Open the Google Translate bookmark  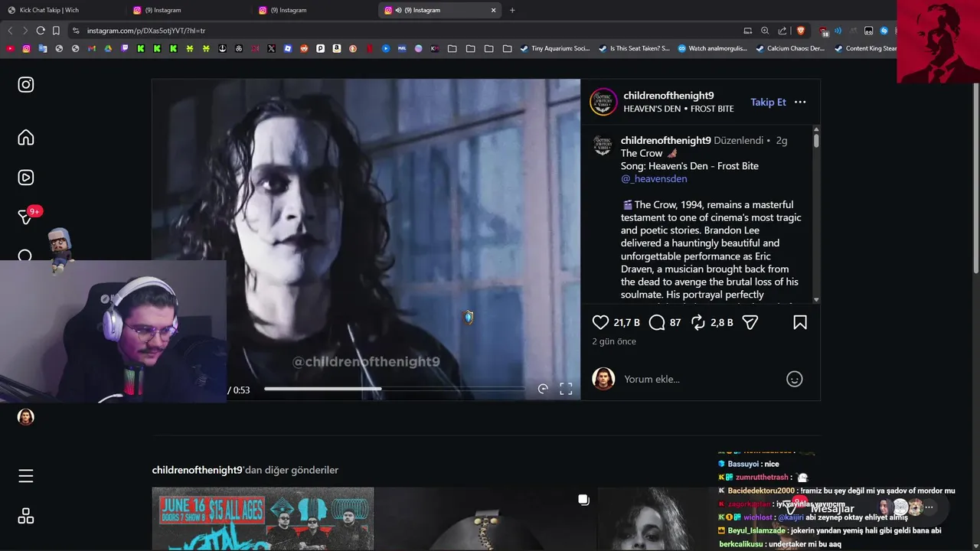click(x=43, y=48)
